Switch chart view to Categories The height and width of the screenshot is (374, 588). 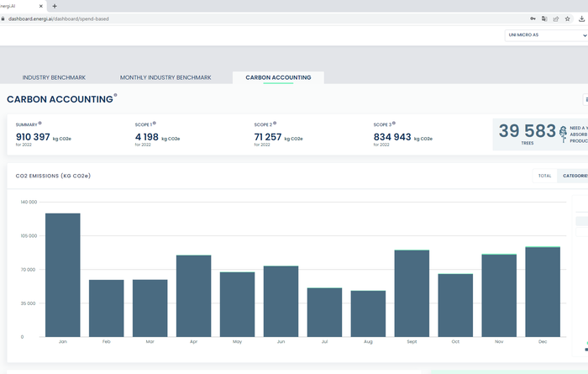point(573,176)
